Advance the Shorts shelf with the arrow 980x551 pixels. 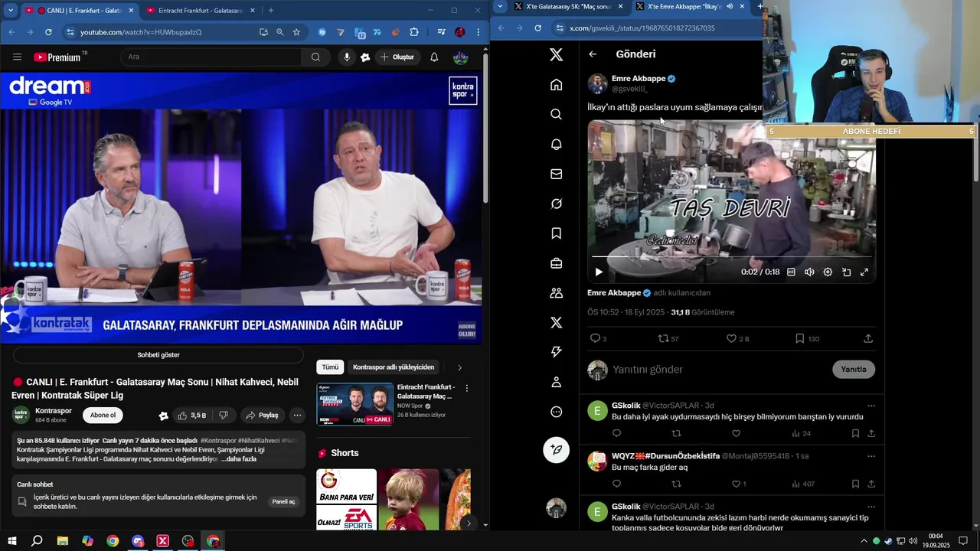pos(469,523)
